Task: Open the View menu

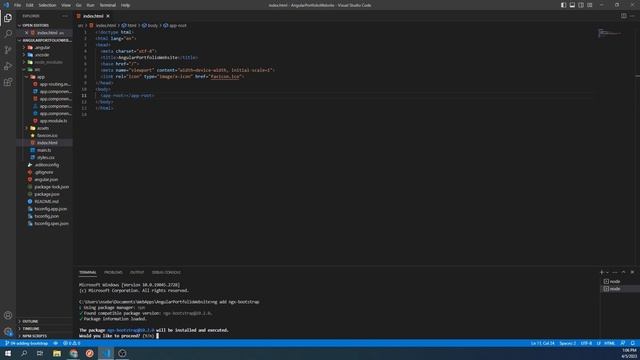Action: coord(66,5)
